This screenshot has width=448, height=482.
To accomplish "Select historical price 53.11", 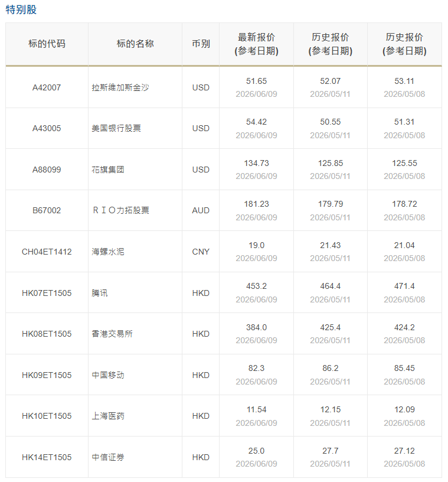I will 404,81.
